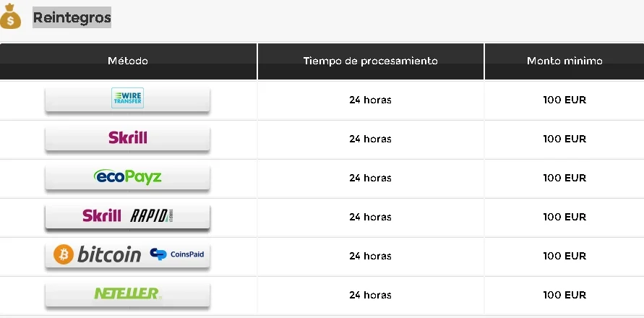Click the money bag icon beside Reintegros

(10, 17)
